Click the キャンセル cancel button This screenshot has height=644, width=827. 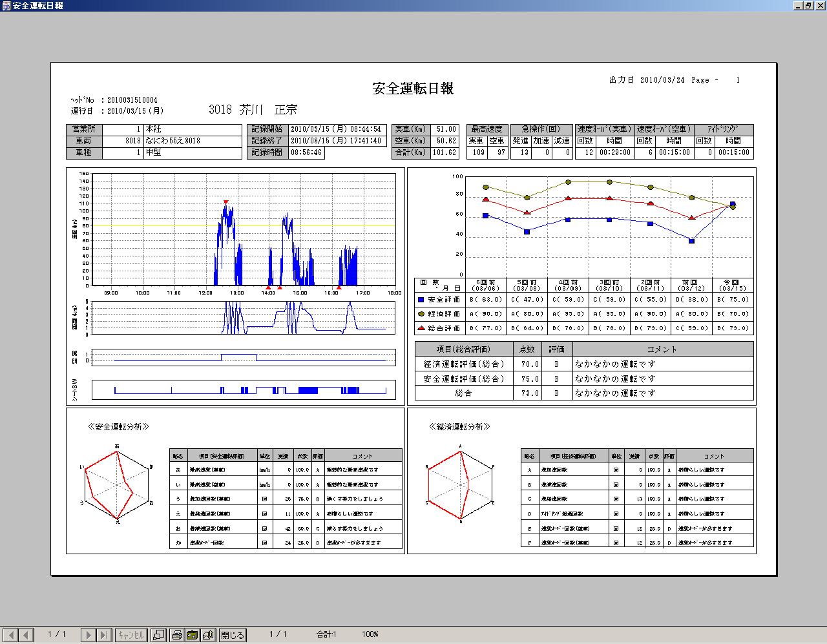tap(131, 635)
